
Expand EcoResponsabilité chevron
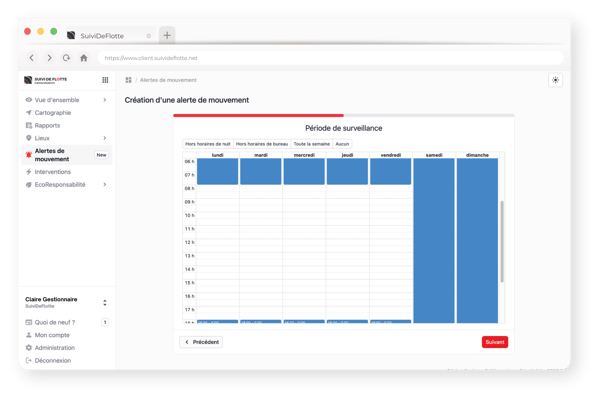coord(105,184)
